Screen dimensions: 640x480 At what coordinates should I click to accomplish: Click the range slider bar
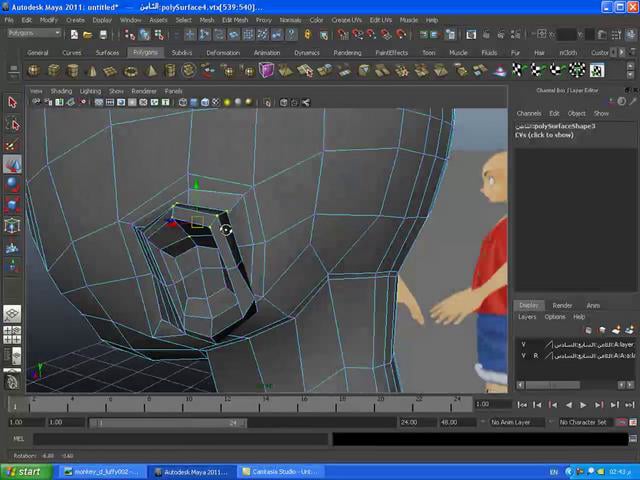click(x=167, y=423)
